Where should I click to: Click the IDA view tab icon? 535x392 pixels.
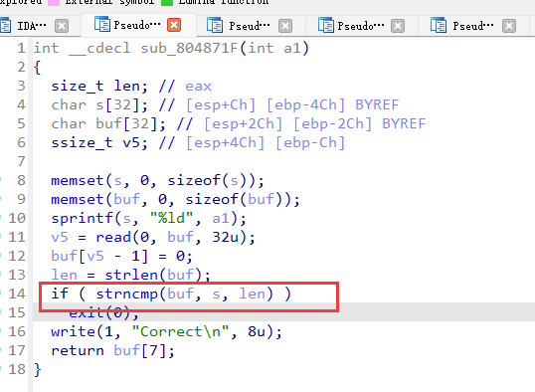click(5, 26)
